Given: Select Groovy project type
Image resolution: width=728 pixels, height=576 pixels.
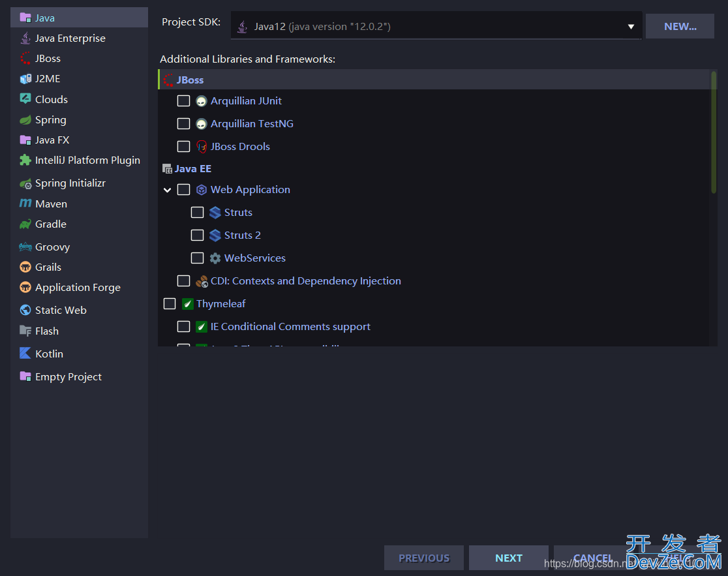Looking at the screenshot, I should tap(79, 247).
